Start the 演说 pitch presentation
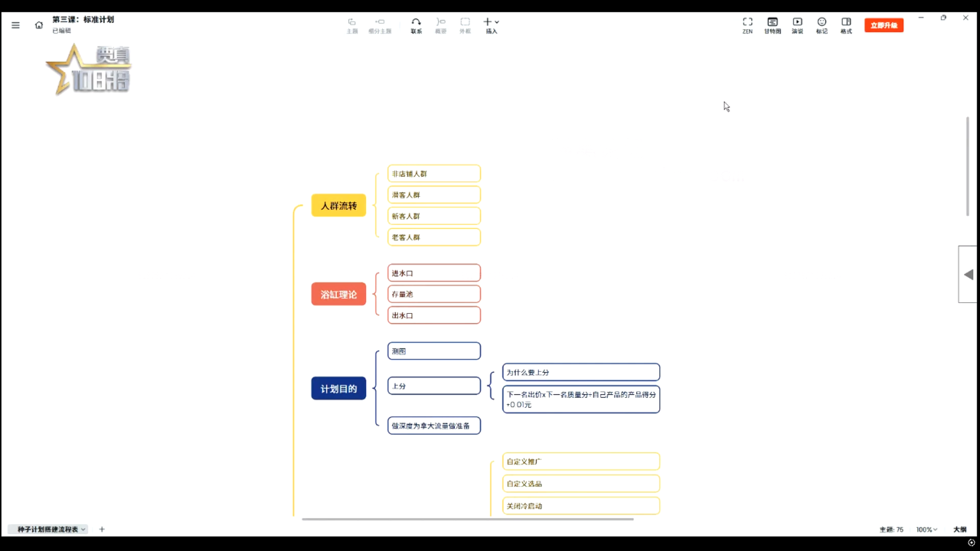Image resolution: width=980 pixels, height=551 pixels. 797,25
